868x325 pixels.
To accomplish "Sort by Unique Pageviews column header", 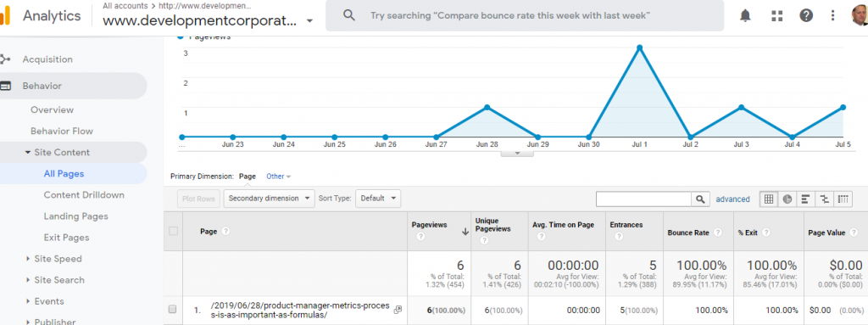I will (x=493, y=225).
